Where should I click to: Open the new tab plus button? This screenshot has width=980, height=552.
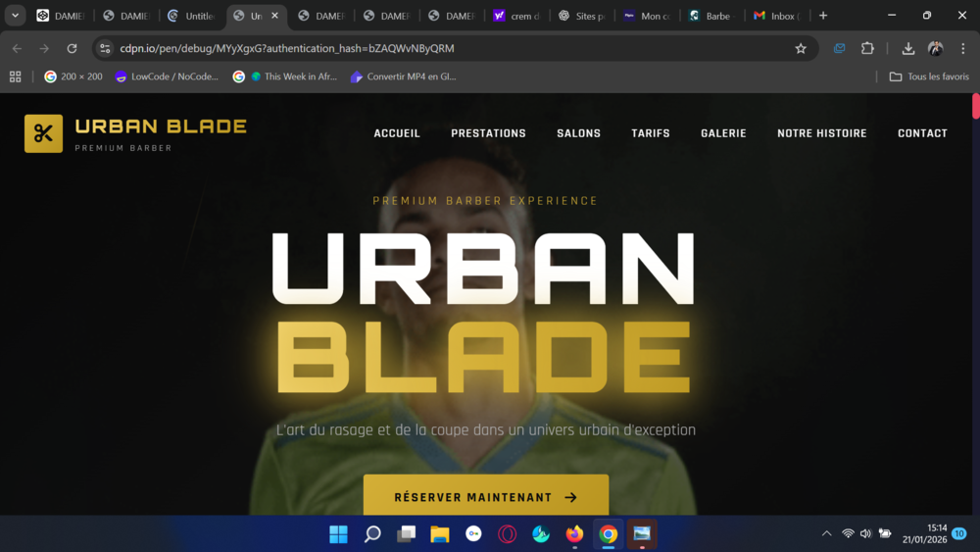[x=823, y=16]
